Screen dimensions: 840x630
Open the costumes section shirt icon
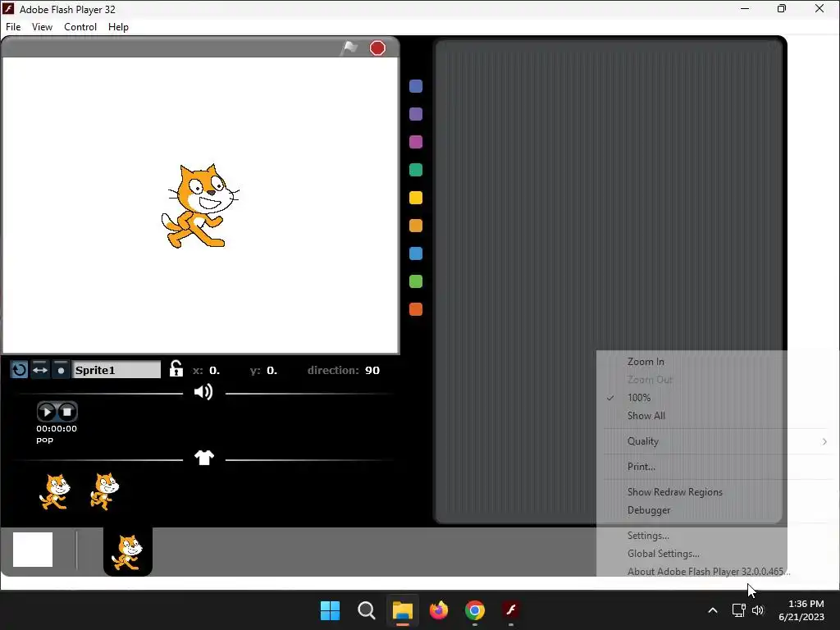click(203, 458)
